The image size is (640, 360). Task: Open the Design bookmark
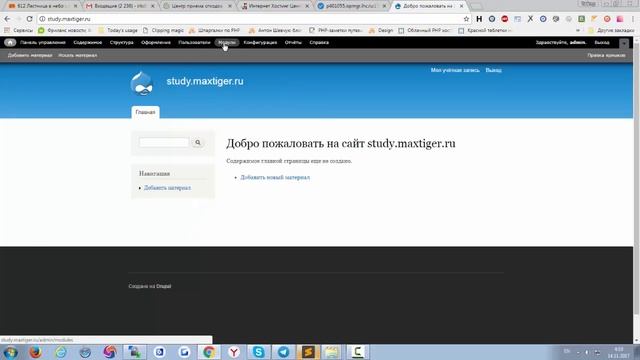tap(381, 30)
